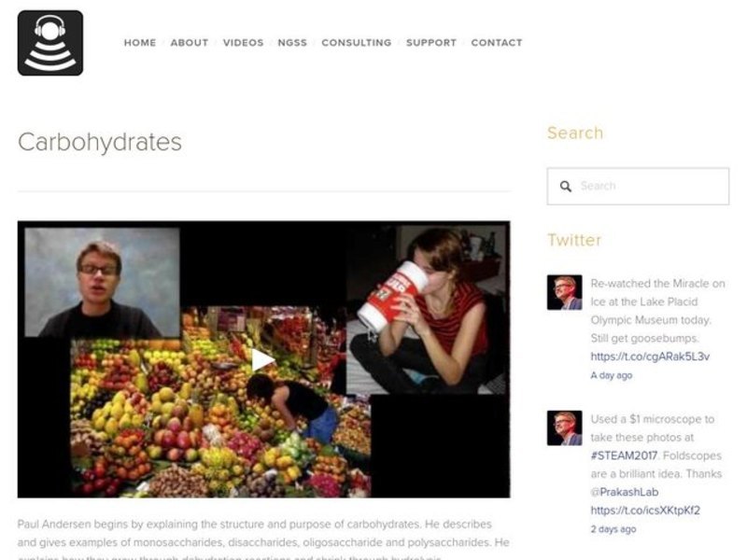Open the $1 microscope tweet avatar
Image resolution: width=747 pixels, height=560 pixels.
[565, 428]
